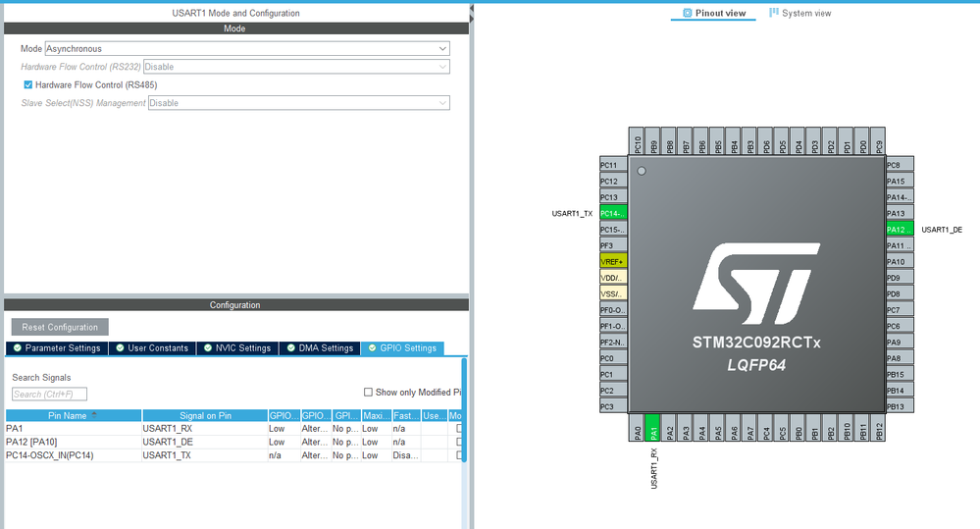Click the Pinout view chip icon
Image resolution: width=980 pixels, height=529 pixels.
(687, 13)
